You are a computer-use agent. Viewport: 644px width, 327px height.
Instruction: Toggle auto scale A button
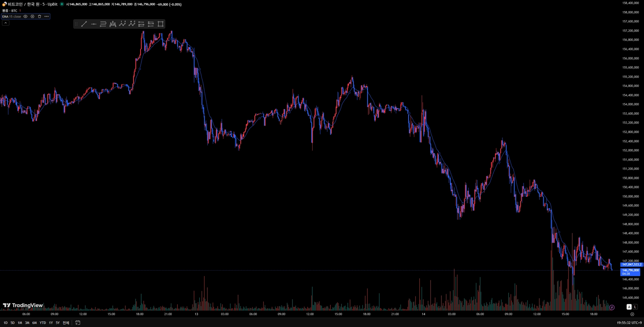(629, 307)
